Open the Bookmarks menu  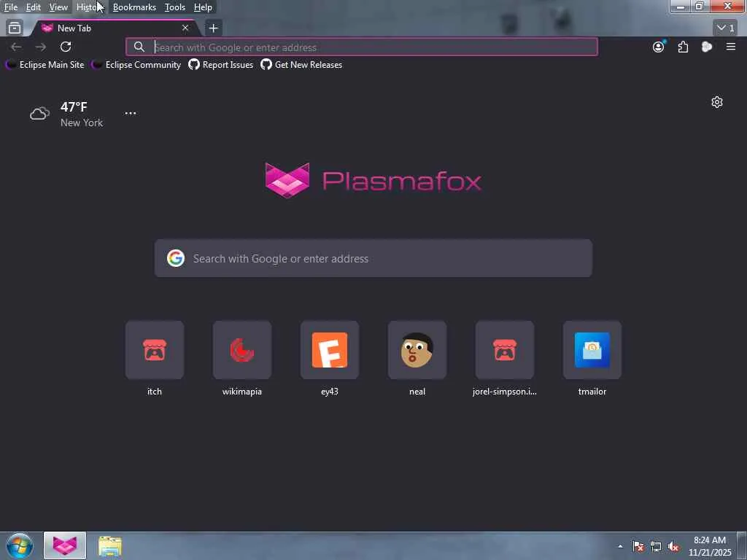134,7
